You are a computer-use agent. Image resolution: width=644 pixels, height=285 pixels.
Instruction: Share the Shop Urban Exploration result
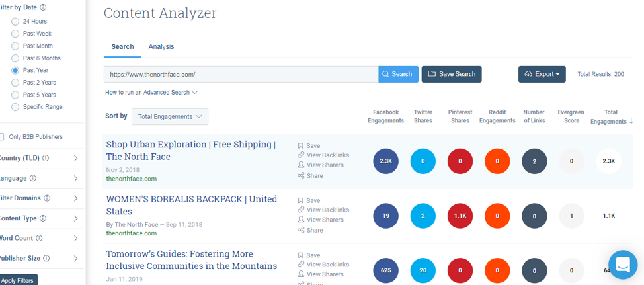pyautogui.click(x=310, y=176)
